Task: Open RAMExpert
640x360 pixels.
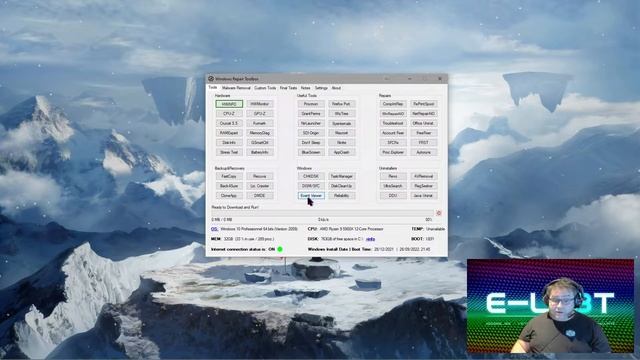Action: (x=229, y=133)
